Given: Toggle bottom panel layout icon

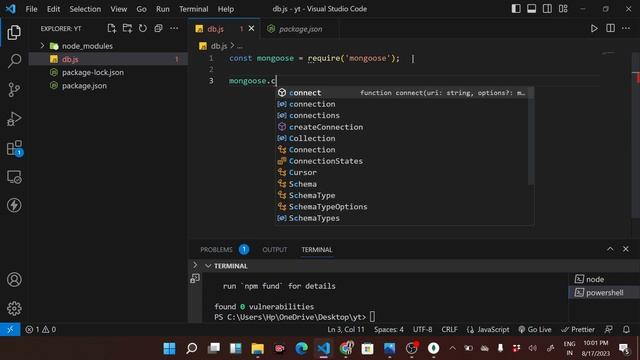Looking at the screenshot, I should click(x=531, y=9).
